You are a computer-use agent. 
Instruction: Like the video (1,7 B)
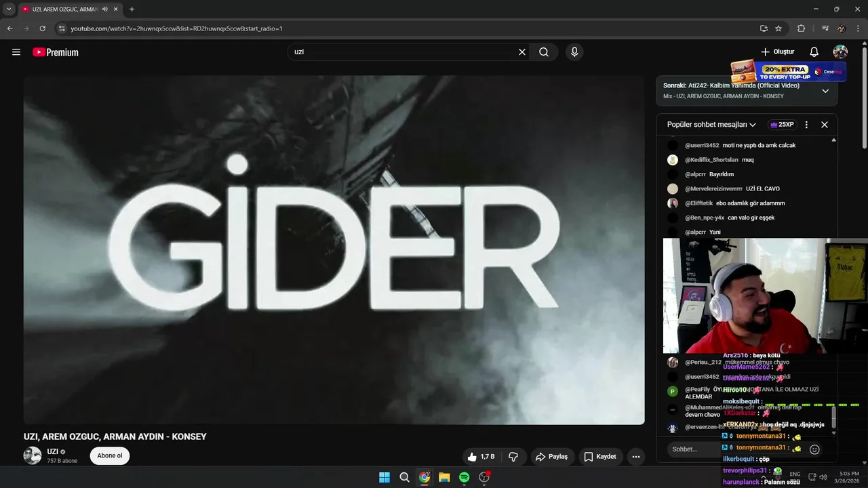pos(481,457)
